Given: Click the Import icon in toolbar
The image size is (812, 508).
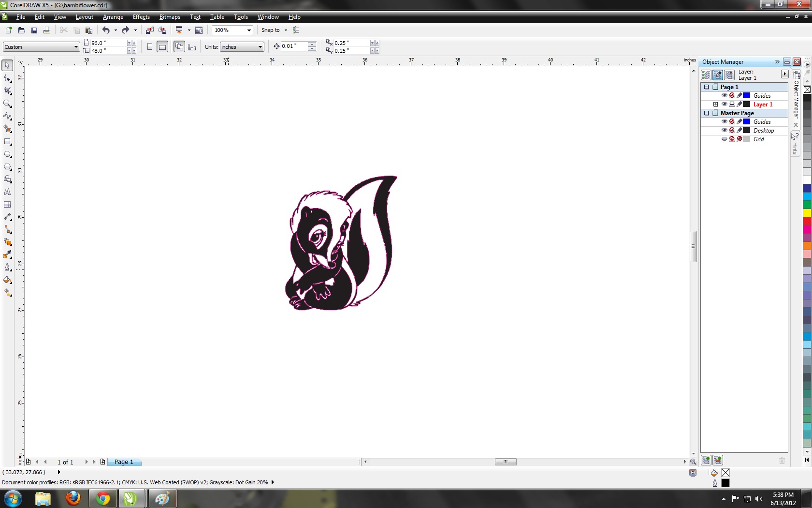Looking at the screenshot, I should click(x=149, y=30).
